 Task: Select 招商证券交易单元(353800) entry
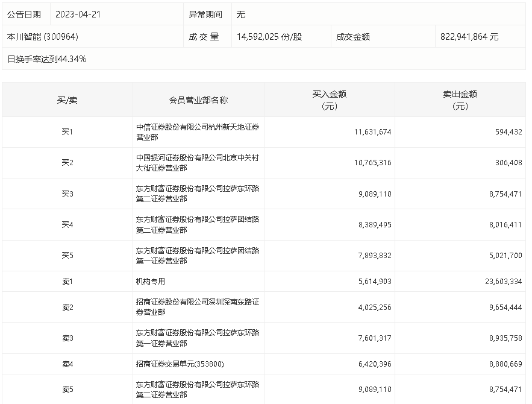(180, 364)
